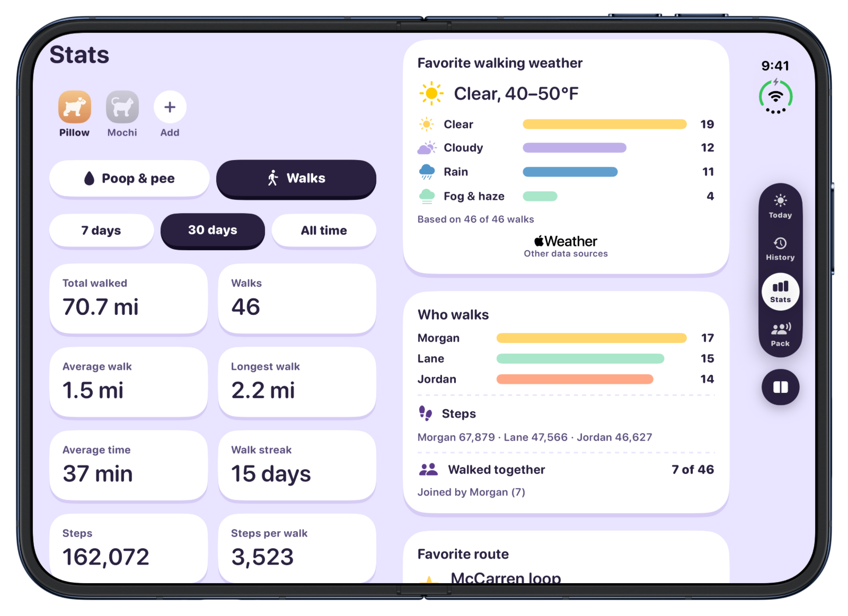
Task: Select the Stats bar chart icon
Action: 780,287
